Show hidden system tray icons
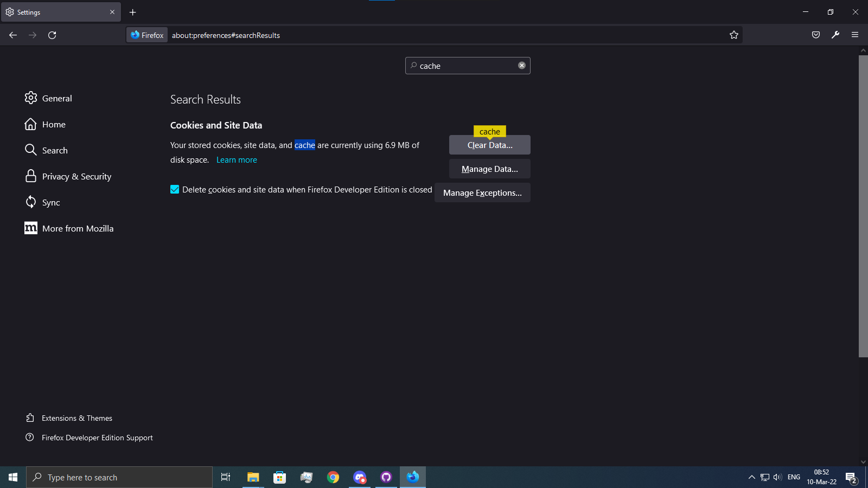 coord(751,477)
